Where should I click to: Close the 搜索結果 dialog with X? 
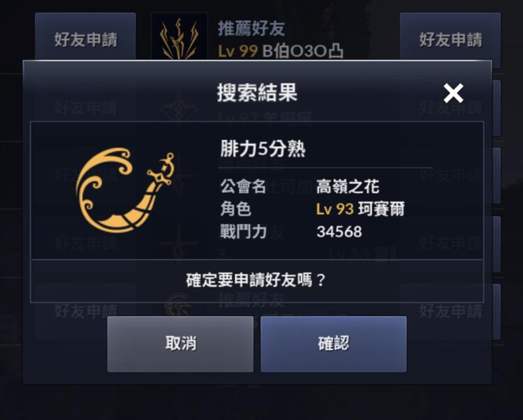453,93
